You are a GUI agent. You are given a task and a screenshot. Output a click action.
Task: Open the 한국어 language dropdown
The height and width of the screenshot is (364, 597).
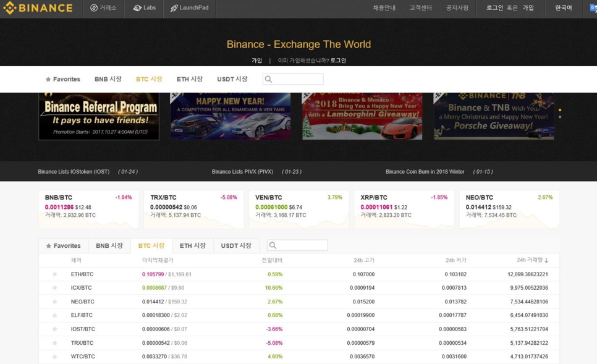click(x=564, y=8)
